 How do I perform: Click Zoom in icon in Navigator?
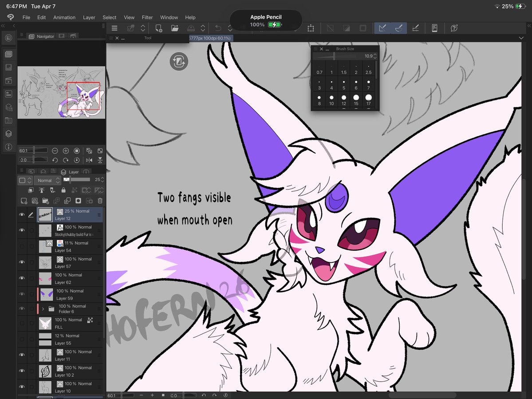66,150
